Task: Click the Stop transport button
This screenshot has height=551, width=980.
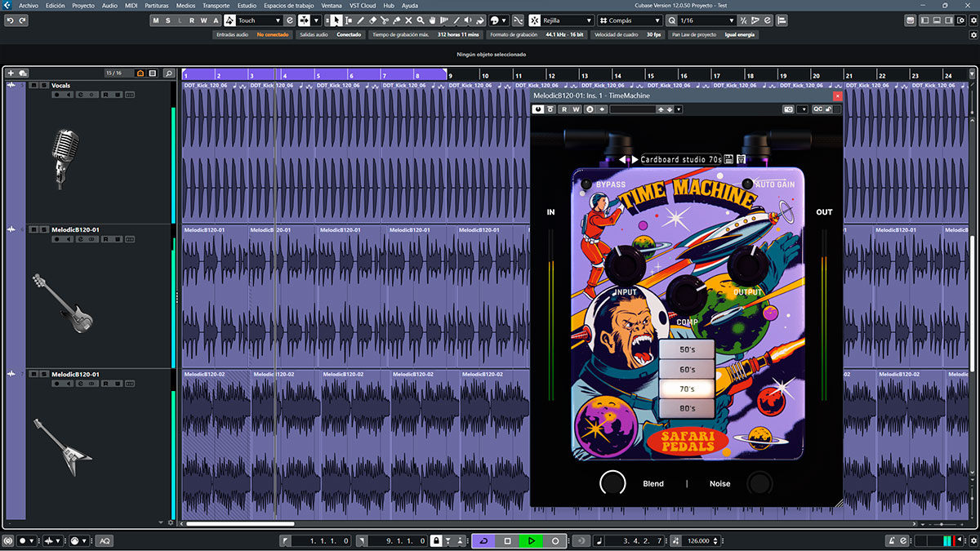Action: coord(507,541)
